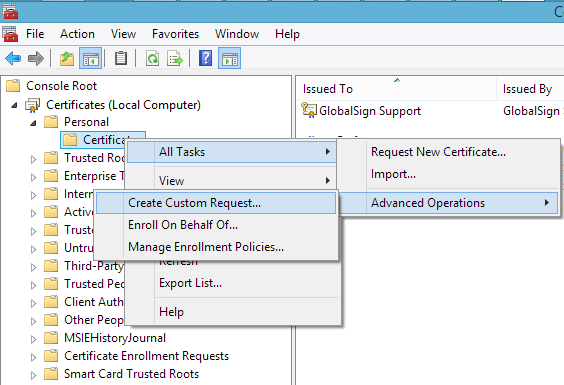This screenshot has width=564, height=385.
Task: Open the Favorites menu
Action: (x=175, y=34)
